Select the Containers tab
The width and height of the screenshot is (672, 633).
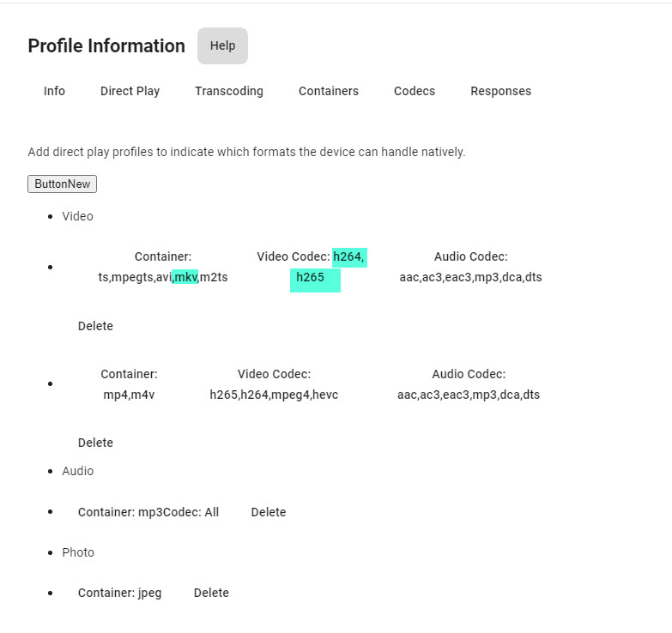click(x=329, y=91)
